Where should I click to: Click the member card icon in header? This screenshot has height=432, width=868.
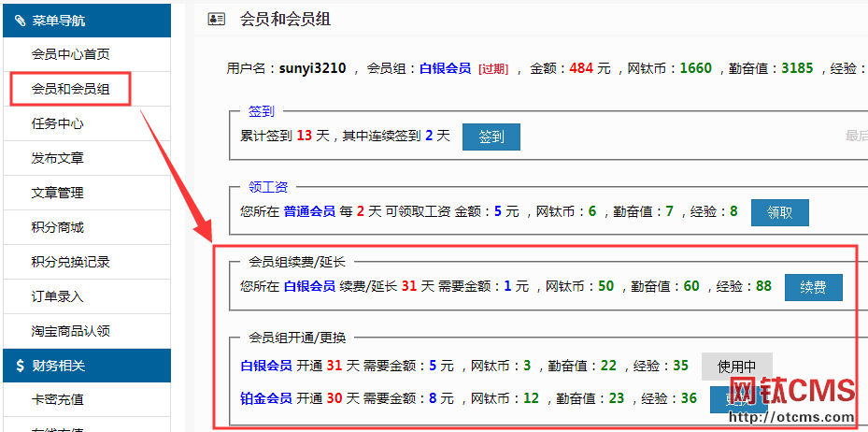point(217,19)
